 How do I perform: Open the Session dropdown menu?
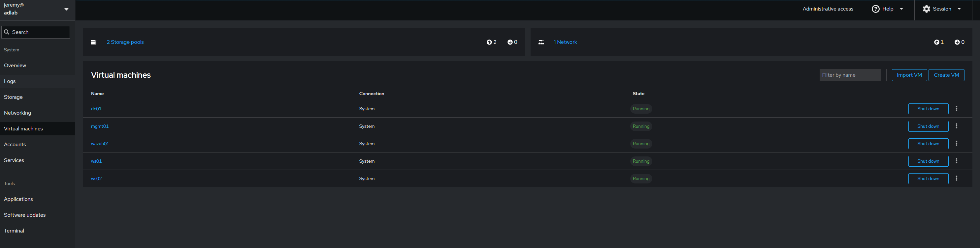click(943, 9)
